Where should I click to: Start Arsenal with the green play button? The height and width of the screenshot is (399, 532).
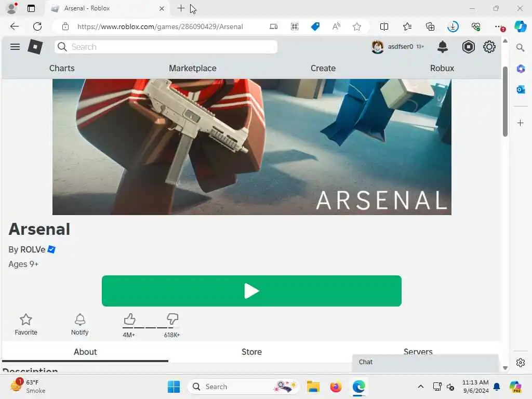[251, 291]
